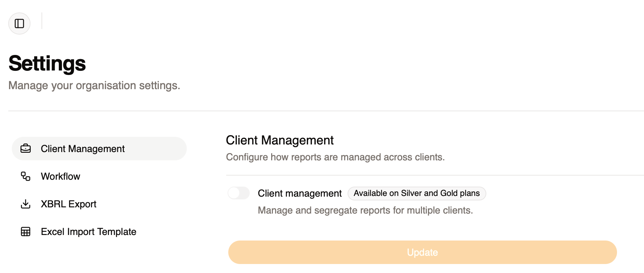This screenshot has height=273, width=644.
Task: Click the spreadsheet grid icon beside Excel Import Template
Action: 26,232
